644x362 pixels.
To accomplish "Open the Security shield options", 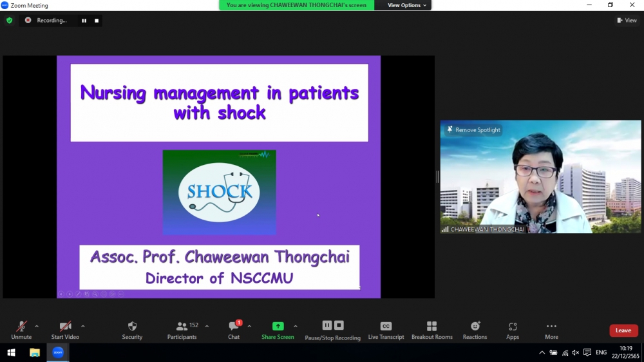I will 132,330.
